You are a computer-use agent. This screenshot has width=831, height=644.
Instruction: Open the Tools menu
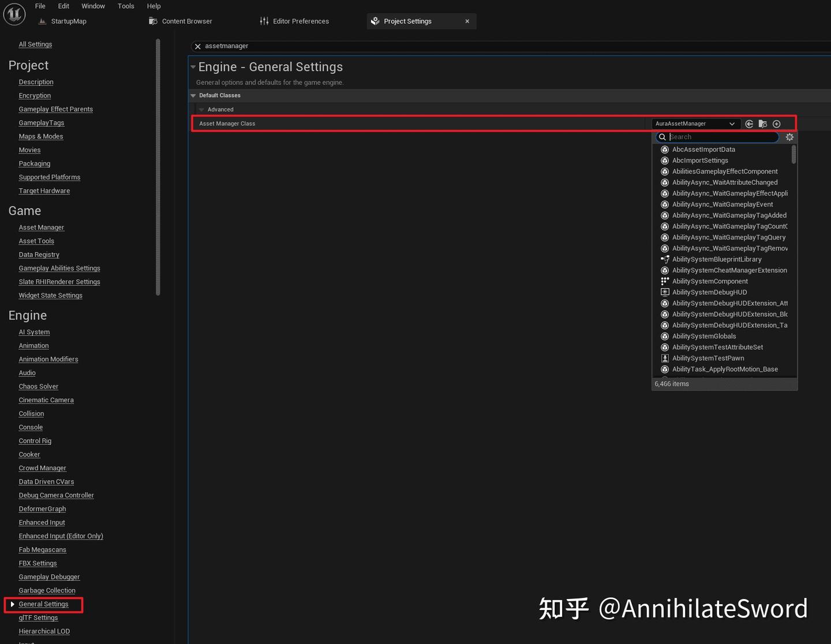126,6
